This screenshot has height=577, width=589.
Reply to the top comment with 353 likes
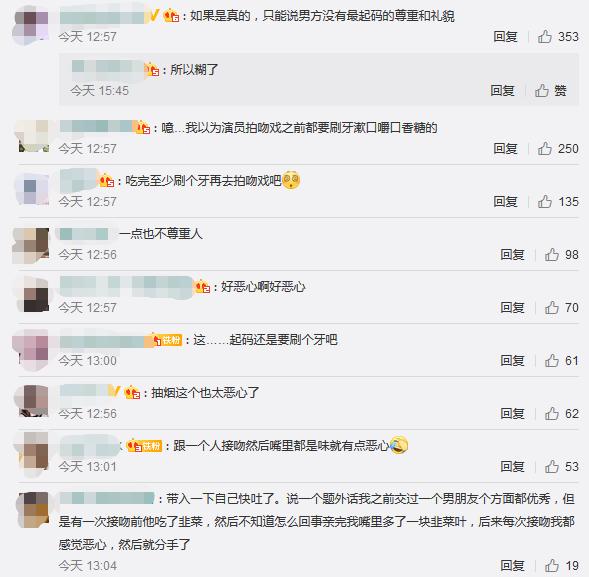pyautogui.click(x=506, y=37)
